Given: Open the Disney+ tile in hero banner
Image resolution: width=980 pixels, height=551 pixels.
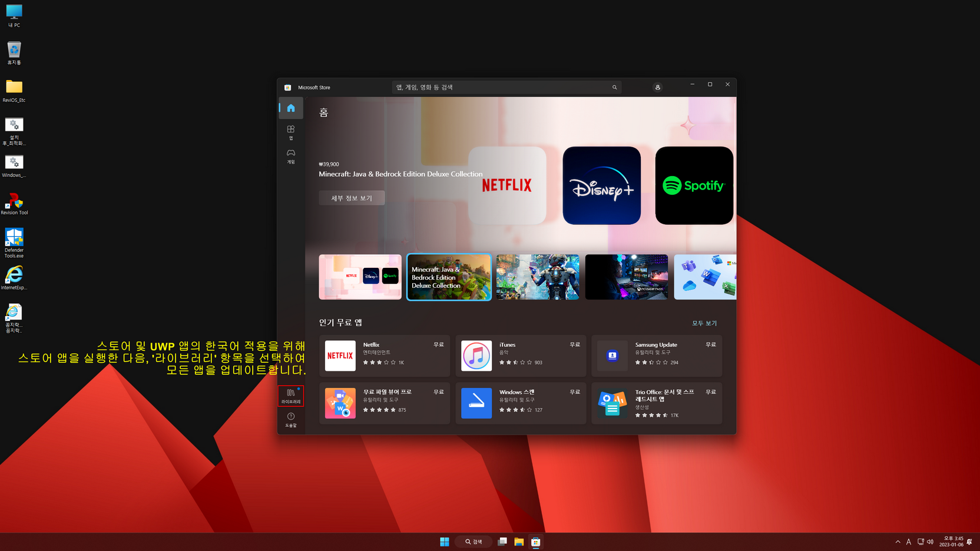Looking at the screenshot, I should 601,185.
